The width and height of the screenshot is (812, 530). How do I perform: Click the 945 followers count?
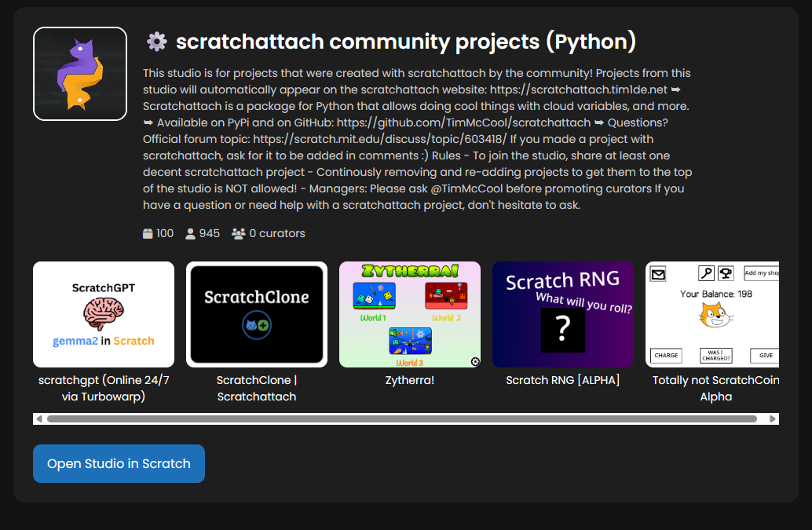[209, 233]
